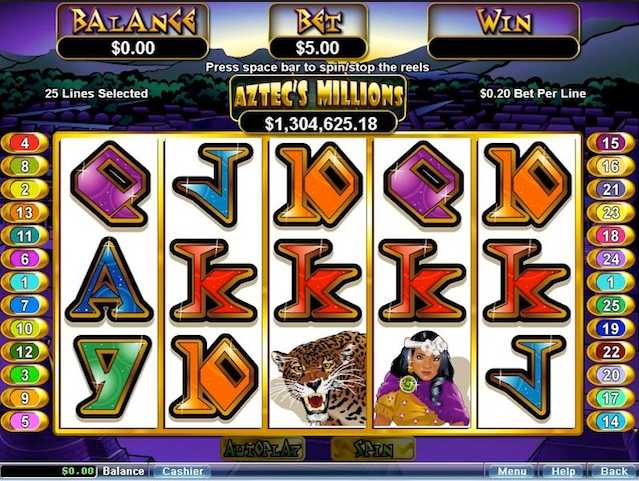The width and height of the screenshot is (639, 481).
Task: Start Autoplay mode
Action: pos(262,449)
